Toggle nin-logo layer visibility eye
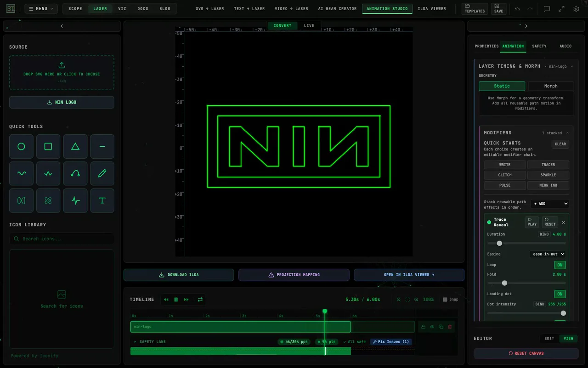The height and width of the screenshot is (368, 588). click(432, 327)
